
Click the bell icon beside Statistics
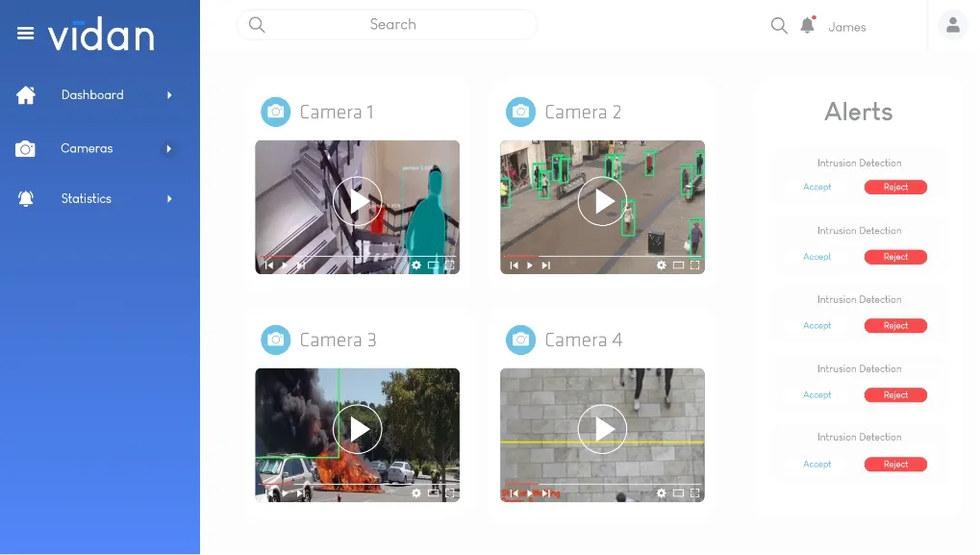click(24, 198)
